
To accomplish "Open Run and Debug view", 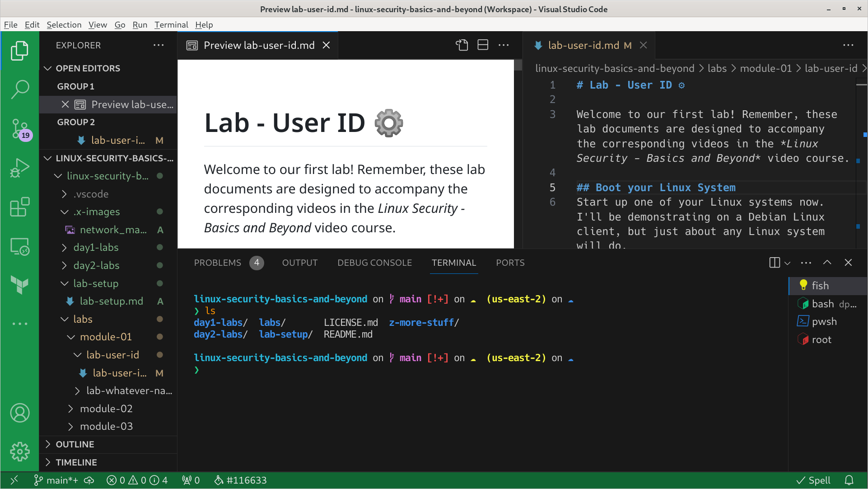I will [20, 168].
